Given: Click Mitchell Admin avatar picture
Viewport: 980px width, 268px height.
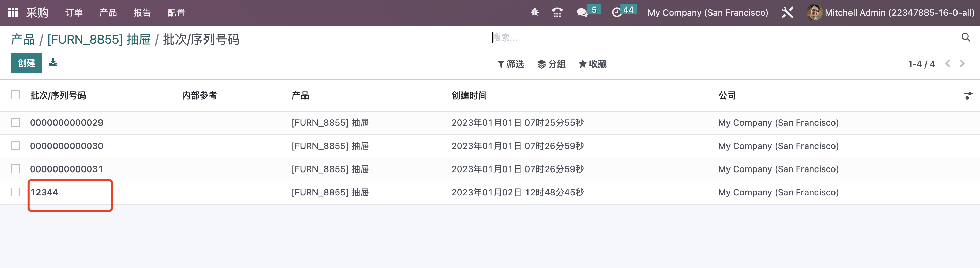Looking at the screenshot, I should 814,13.
